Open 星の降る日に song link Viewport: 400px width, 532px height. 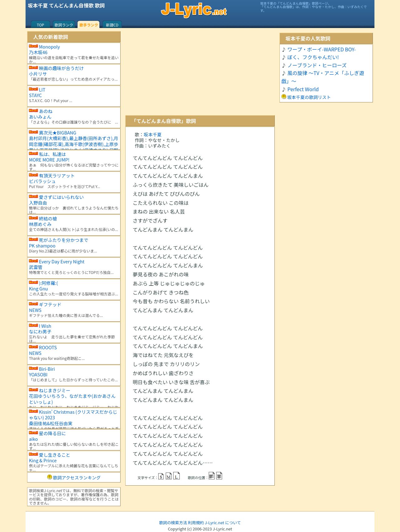(x=52, y=433)
